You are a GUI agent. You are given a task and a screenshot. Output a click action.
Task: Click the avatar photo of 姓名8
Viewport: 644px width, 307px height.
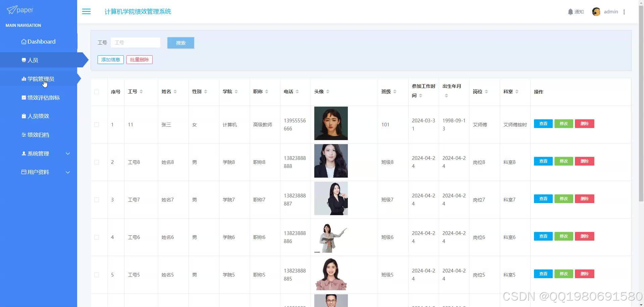coord(331,161)
